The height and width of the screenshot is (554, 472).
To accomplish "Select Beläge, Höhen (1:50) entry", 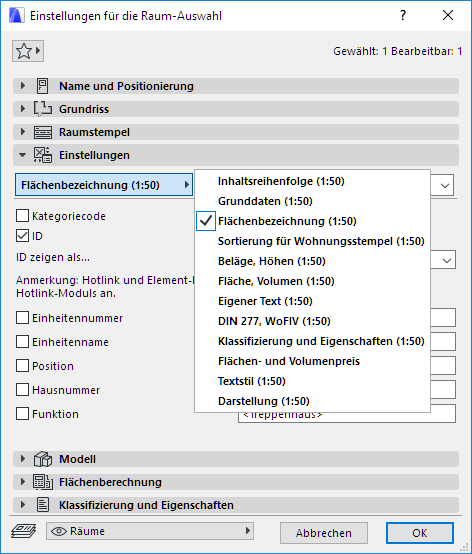I will [x=312, y=261].
